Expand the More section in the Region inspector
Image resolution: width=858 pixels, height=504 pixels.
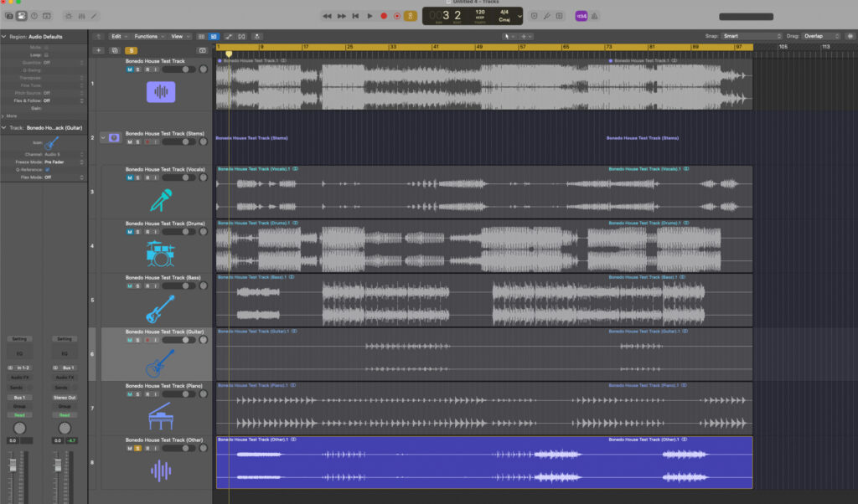click(x=8, y=116)
